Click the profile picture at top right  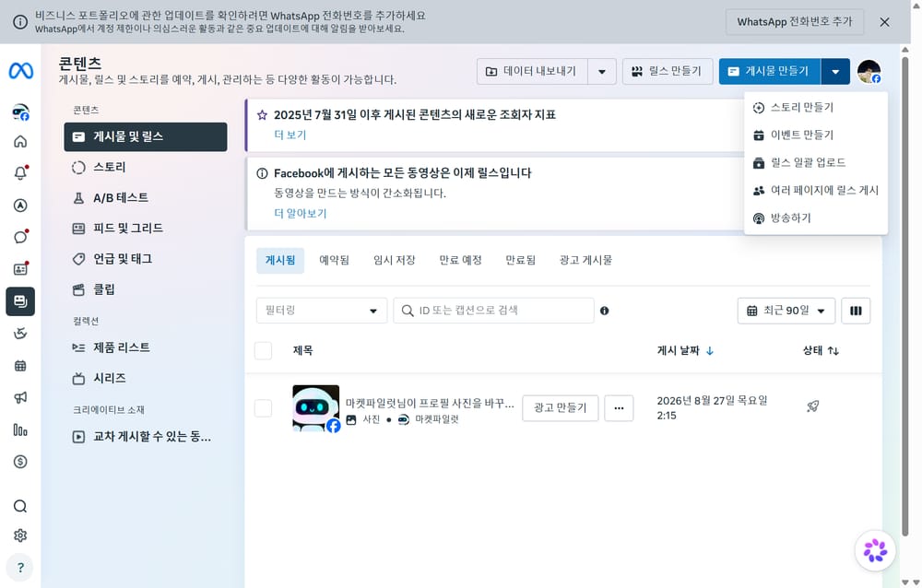coord(869,71)
